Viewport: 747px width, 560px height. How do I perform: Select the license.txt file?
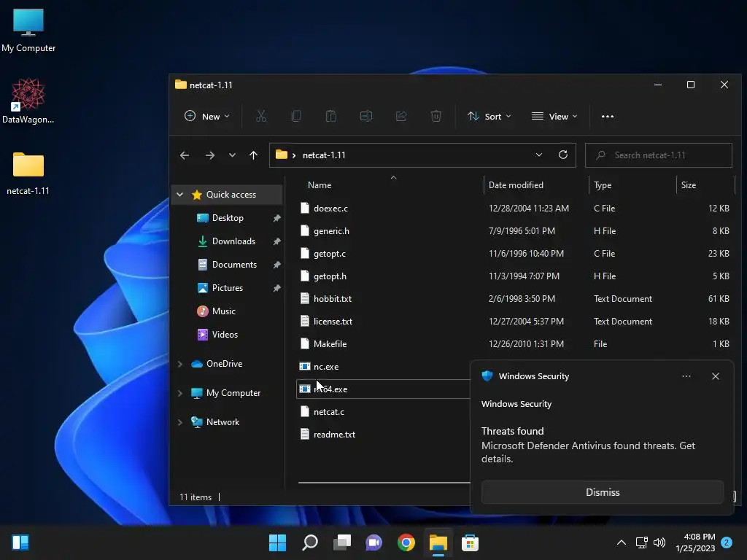[x=333, y=322]
